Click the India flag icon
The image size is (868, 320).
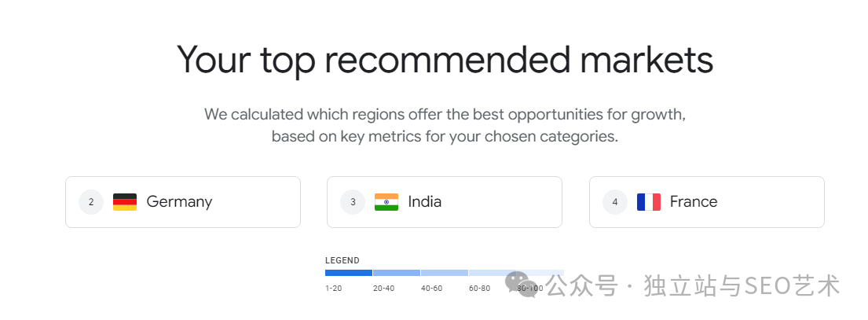click(386, 202)
